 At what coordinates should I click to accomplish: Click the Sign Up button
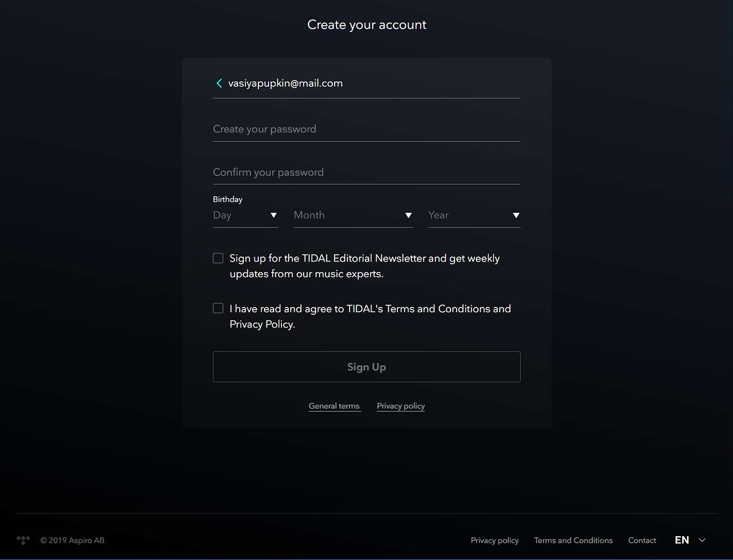pyautogui.click(x=366, y=367)
